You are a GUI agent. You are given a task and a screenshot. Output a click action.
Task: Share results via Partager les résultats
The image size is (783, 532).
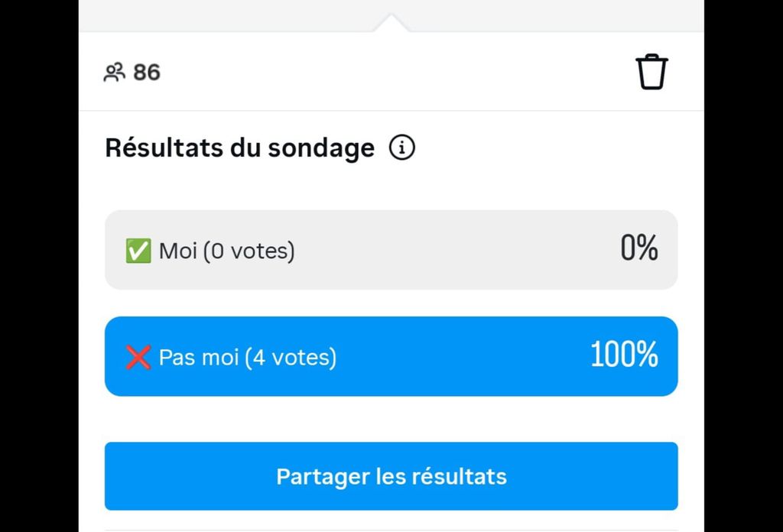(391, 476)
